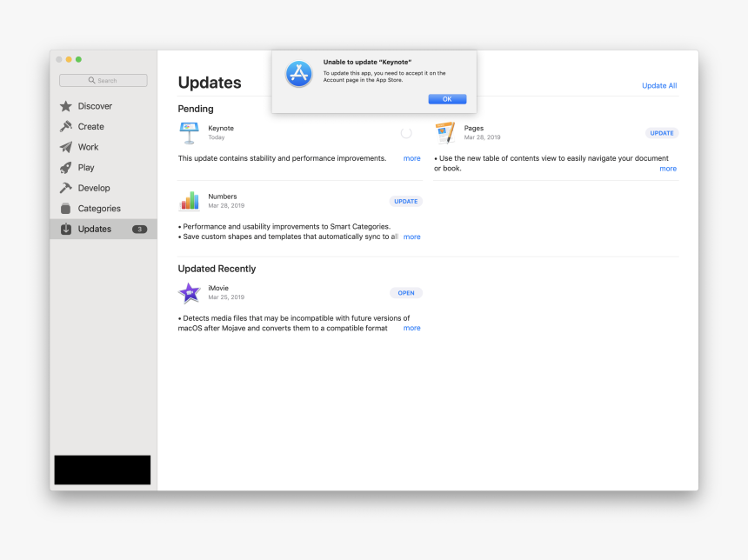Click the Pages date Mar 28, 2019
The image size is (748, 560).
tap(483, 137)
